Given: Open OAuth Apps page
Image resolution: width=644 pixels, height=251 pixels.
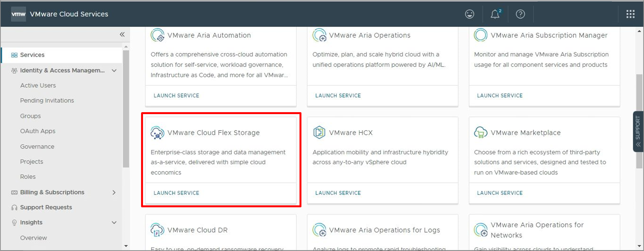Looking at the screenshot, I should (x=38, y=131).
